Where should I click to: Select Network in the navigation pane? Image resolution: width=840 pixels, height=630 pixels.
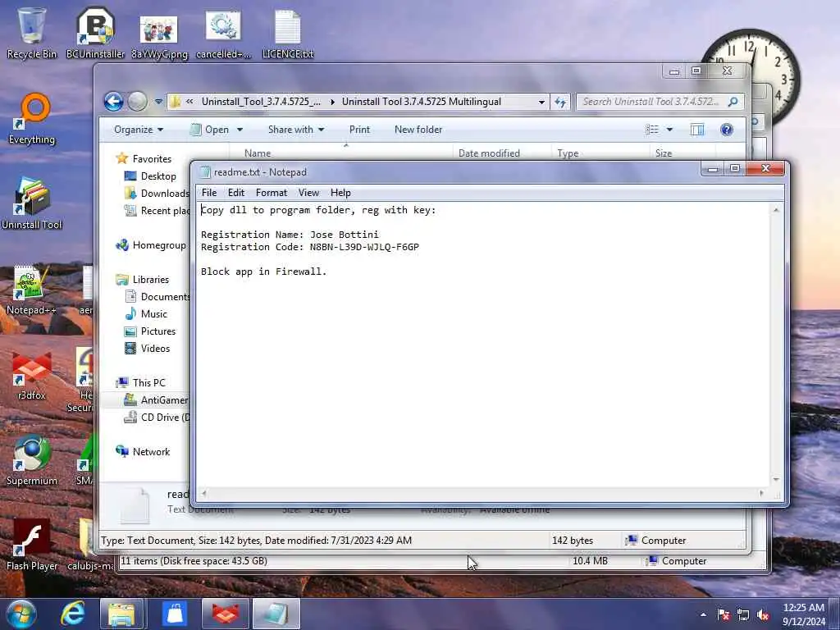pyautogui.click(x=143, y=452)
